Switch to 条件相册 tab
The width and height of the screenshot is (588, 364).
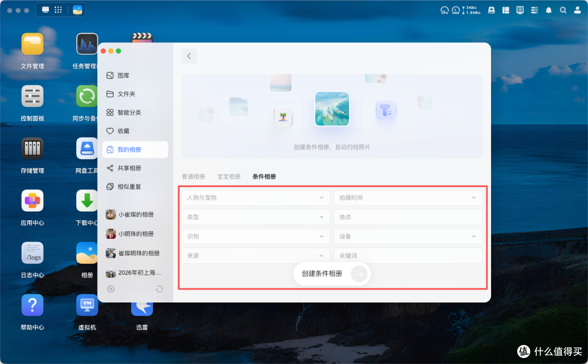tap(264, 177)
